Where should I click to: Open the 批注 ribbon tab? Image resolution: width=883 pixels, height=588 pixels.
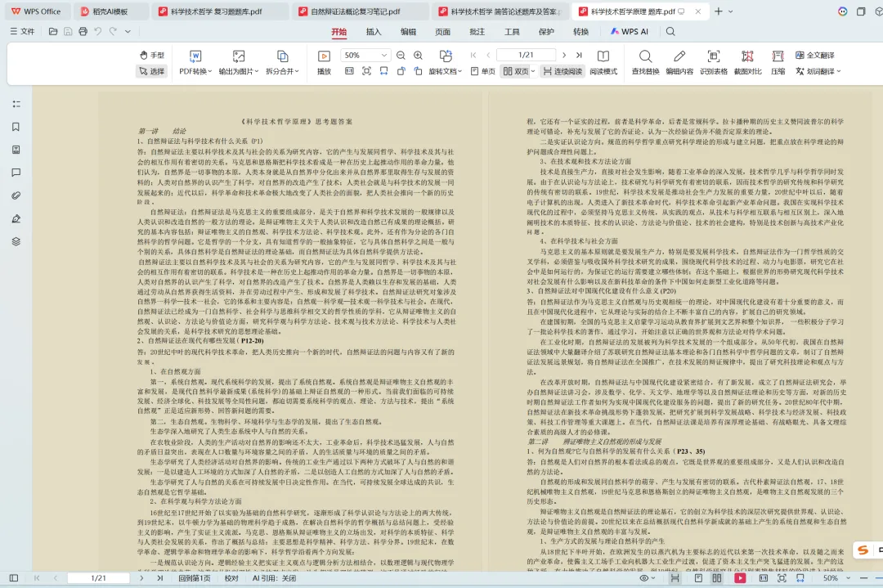point(477,32)
